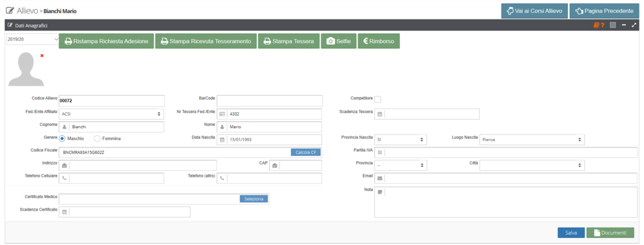Click Ristampa Richiesta Adesione button
Screen dimensions: 644x245
[107, 41]
